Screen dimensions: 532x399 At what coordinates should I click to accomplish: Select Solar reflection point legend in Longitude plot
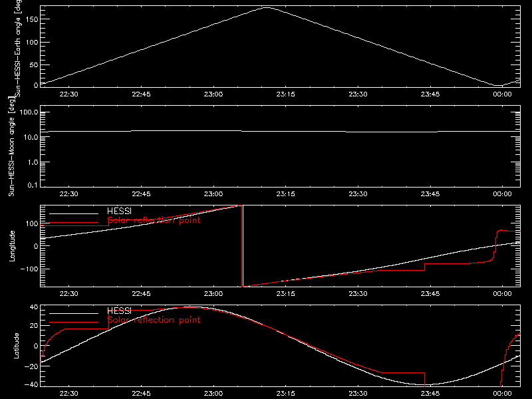coord(154,220)
